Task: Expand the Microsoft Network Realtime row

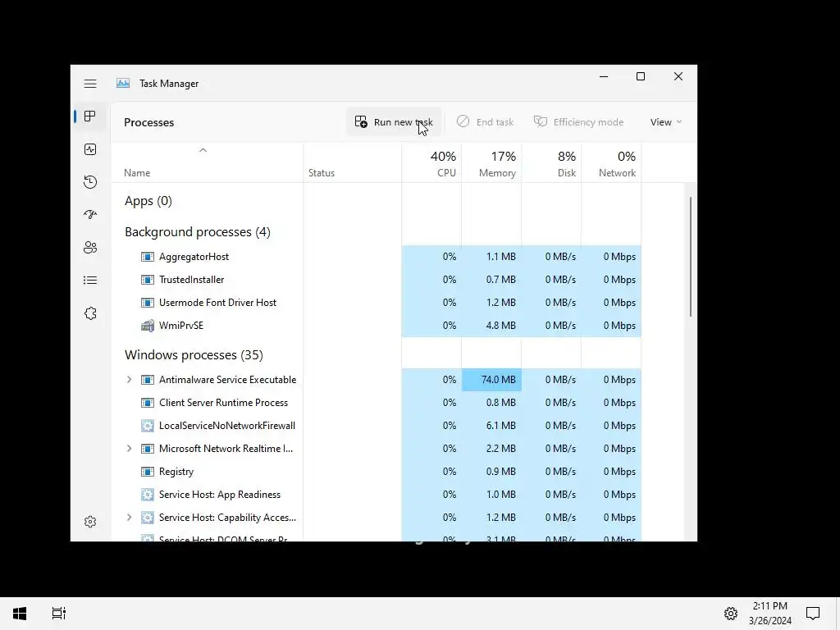Action: [x=129, y=449]
